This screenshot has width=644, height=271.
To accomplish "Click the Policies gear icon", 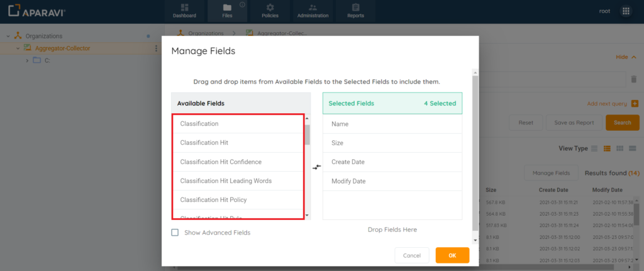I will point(270,8).
